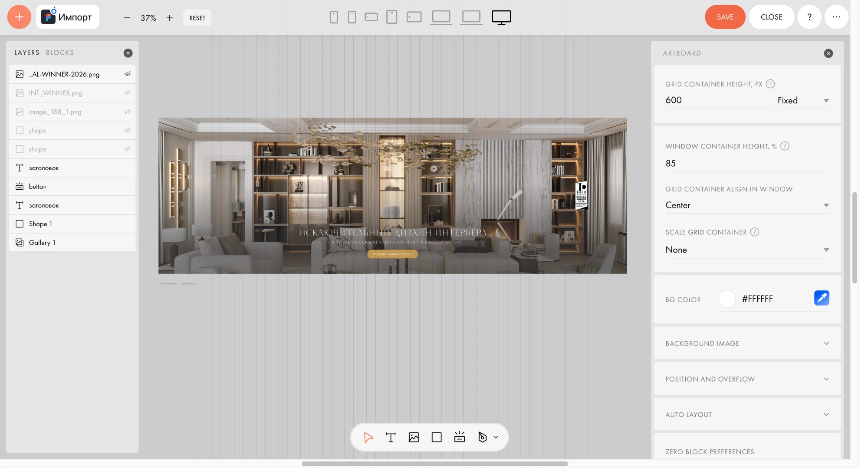Screen dimensions: 868x468
Task: Select the Button element tool
Action: click(x=459, y=437)
